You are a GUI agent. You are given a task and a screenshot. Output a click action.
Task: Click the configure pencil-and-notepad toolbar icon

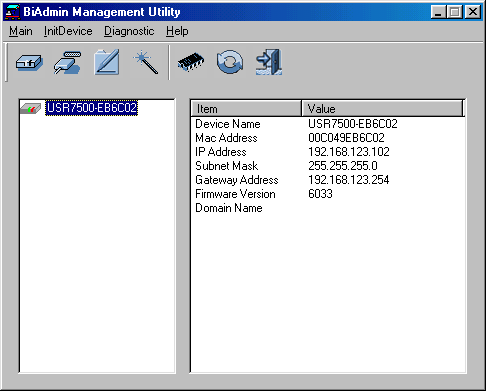[107, 62]
